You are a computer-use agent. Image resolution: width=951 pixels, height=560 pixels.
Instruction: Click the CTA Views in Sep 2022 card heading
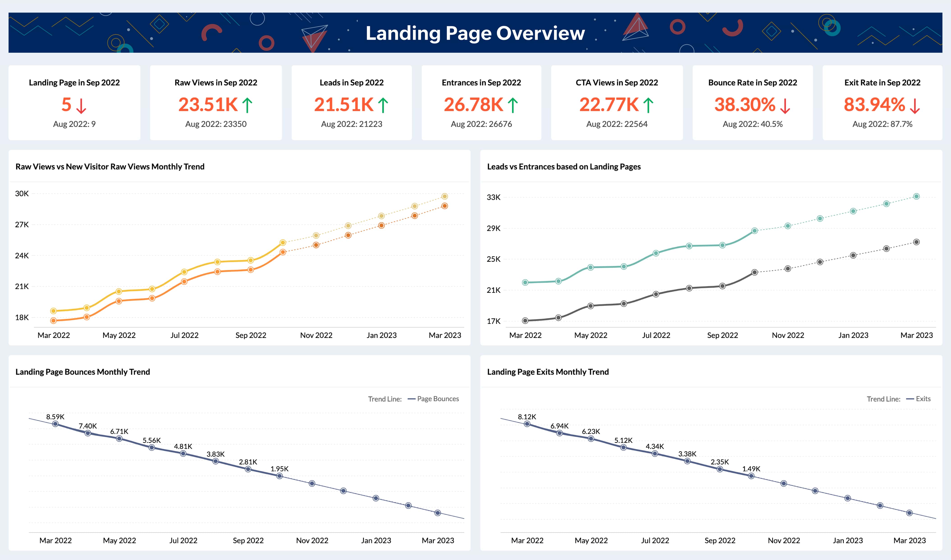[x=617, y=83]
